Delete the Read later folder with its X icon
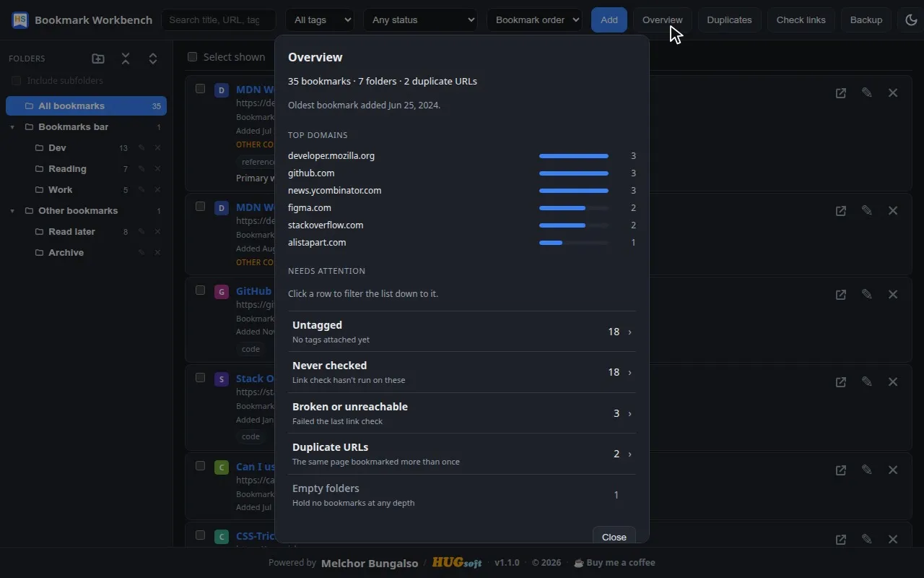This screenshot has width=924, height=578. pos(157,232)
